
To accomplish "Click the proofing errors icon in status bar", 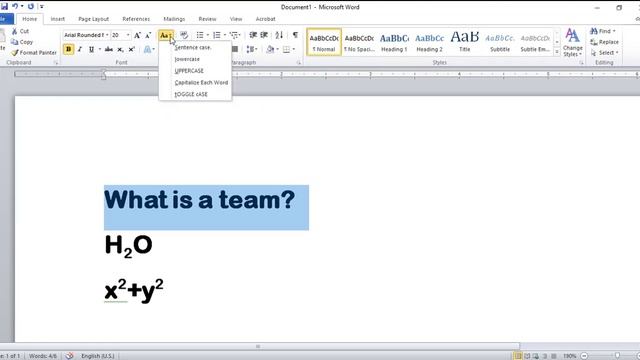I will [x=69, y=356].
